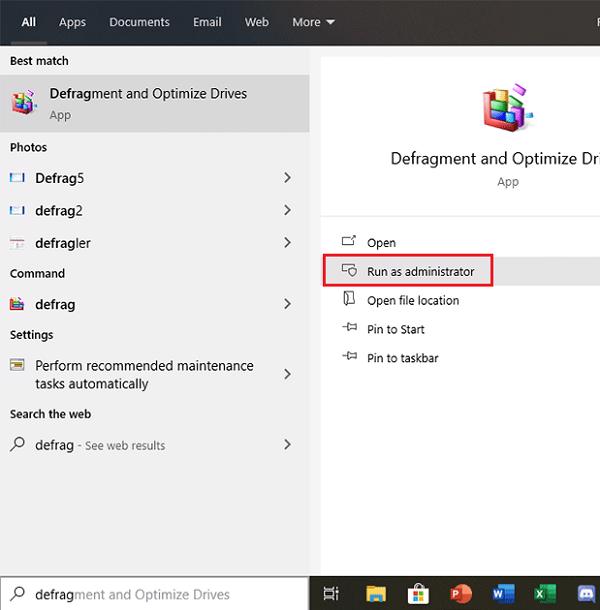Click the search box magnifier icon
Screen dimensions: 600x610
18,594
